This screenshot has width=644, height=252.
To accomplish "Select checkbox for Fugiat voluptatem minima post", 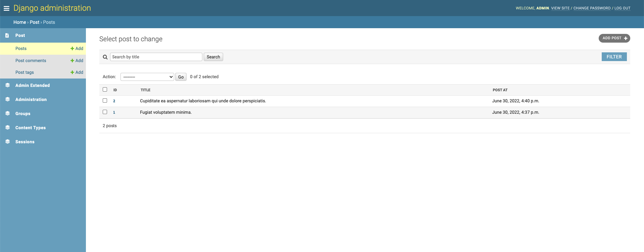I will pos(105,112).
